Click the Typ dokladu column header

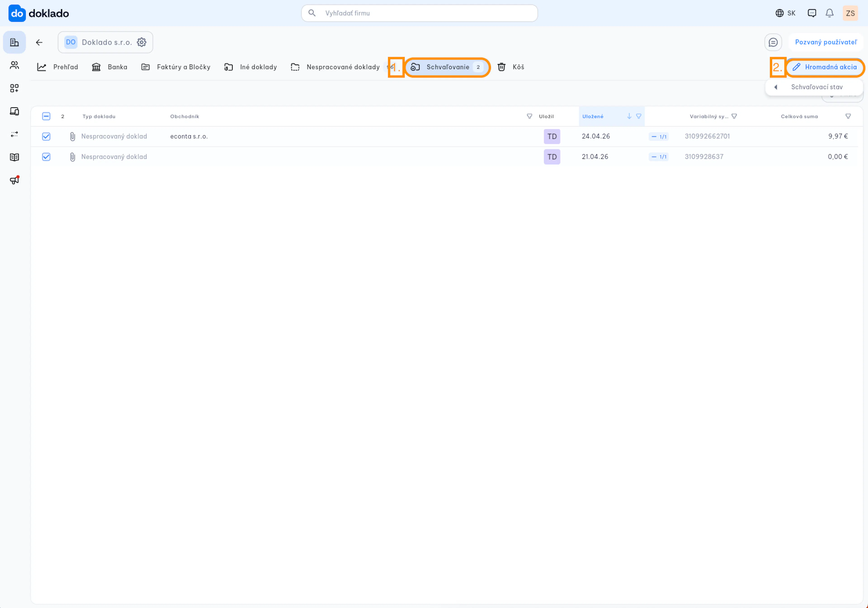[x=99, y=116]
